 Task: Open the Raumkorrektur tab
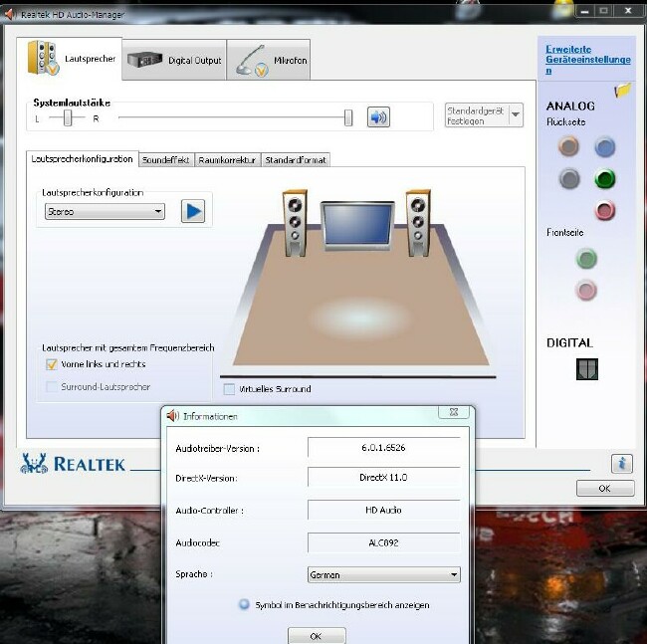tap(227, 160)
